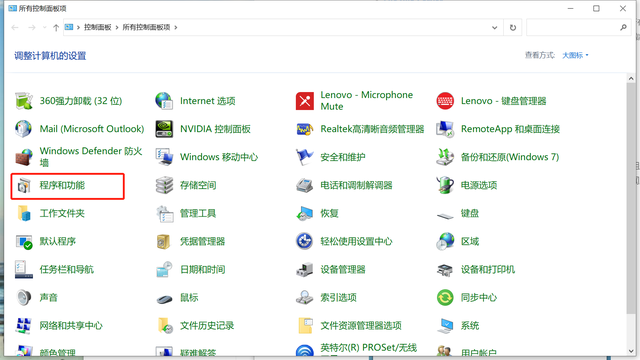The image size is (640, 360).
Task: Click the 管理工具 icon
Action: (164, 213)
